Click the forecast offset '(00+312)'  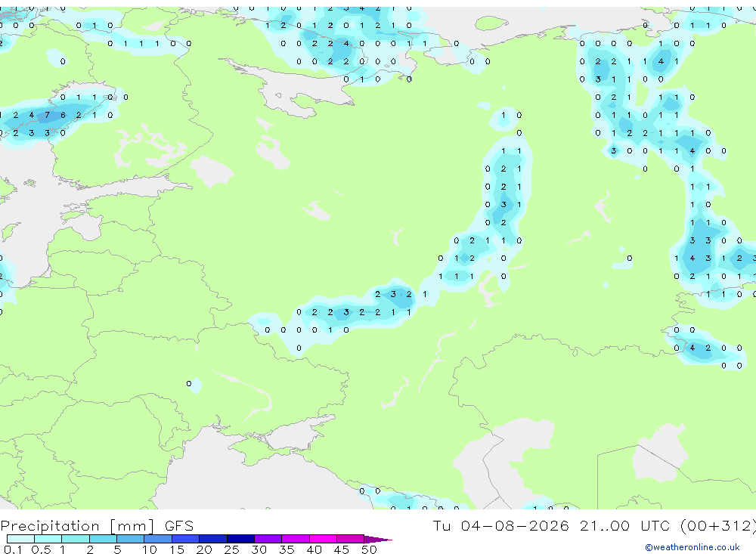pos(718,526)
